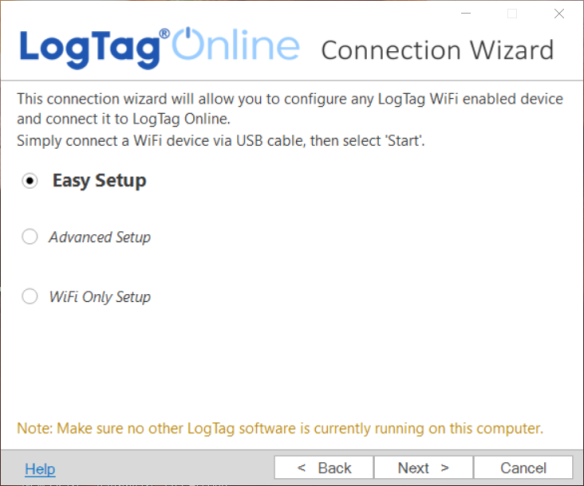Click the disabled maximize window icon
The image size is (584, 486).
pyautogui.click(x=512, y=14)
